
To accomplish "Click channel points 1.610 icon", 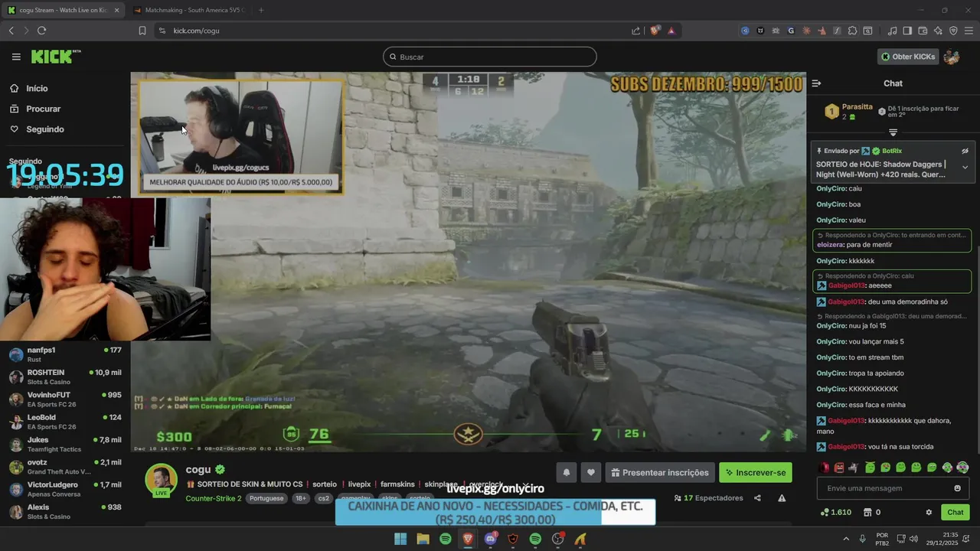I will (835, 513).
